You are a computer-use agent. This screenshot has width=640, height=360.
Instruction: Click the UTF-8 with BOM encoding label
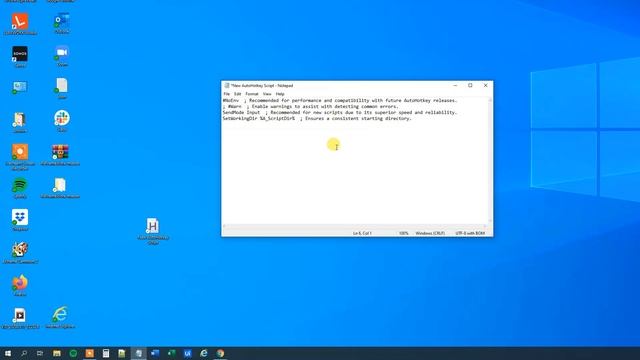(470, 233)
